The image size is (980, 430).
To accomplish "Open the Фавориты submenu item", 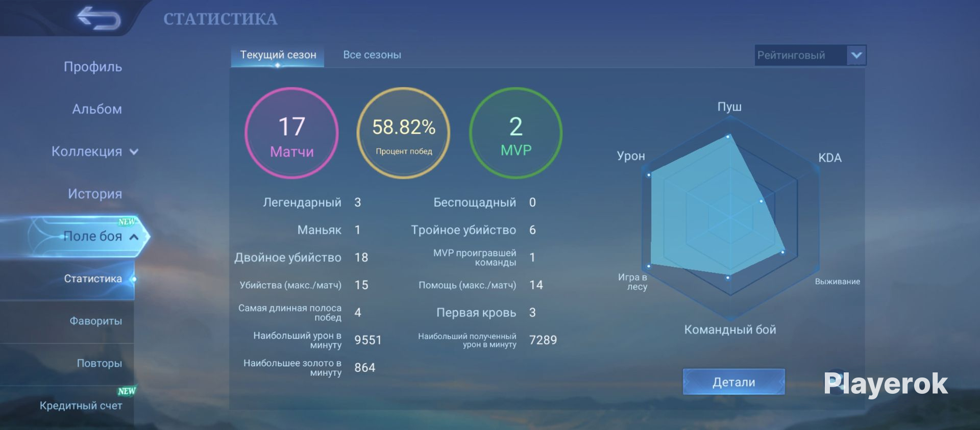I will click(96, 321).
